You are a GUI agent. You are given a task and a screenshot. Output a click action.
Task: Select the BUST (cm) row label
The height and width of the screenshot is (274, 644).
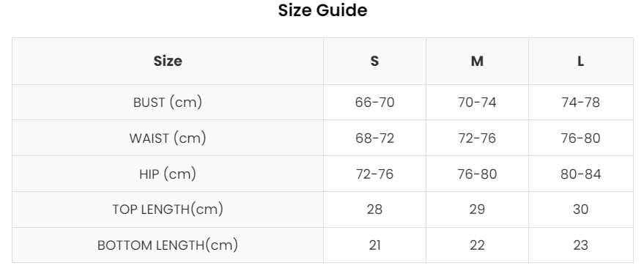coord(168,103)
